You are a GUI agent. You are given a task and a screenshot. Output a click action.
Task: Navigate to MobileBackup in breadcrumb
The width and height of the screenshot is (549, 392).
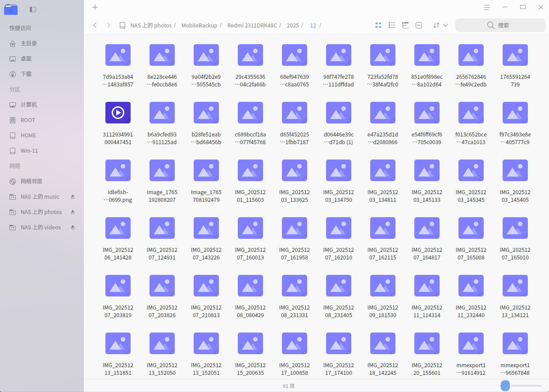(x=199, y=26)
